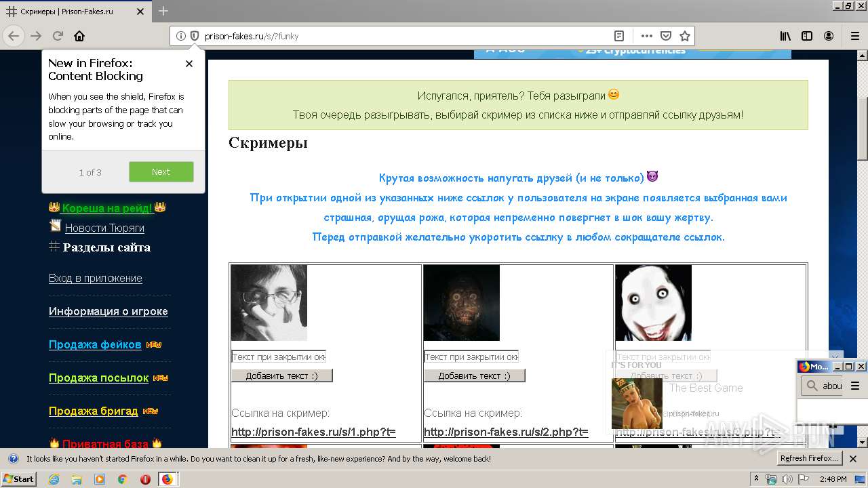Click the page vertical scrollbar

863,129
